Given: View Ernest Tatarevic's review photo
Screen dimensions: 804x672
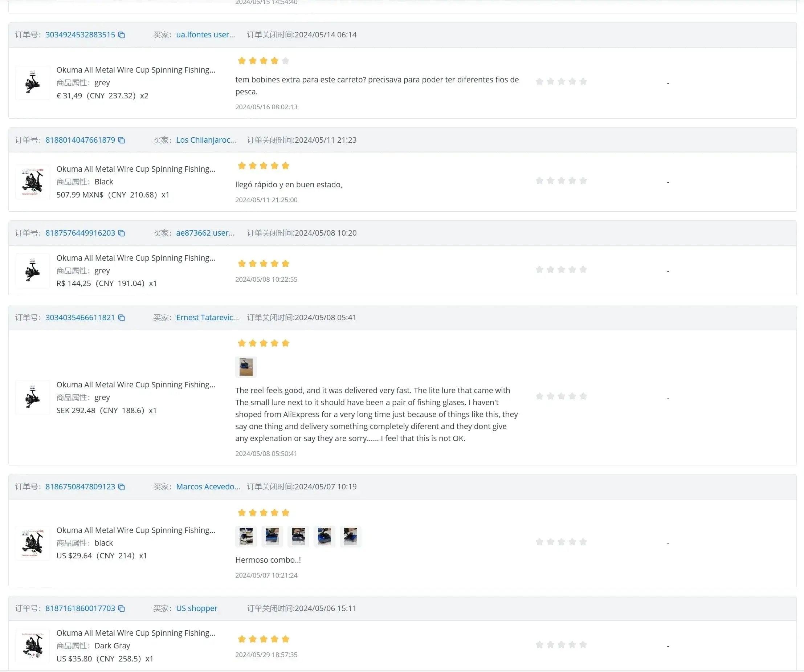Looking at the screenshot, I should click(246, 367).
